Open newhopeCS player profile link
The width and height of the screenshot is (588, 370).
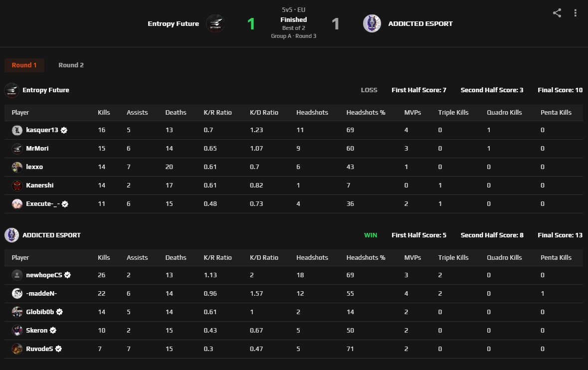coord(44,275)
